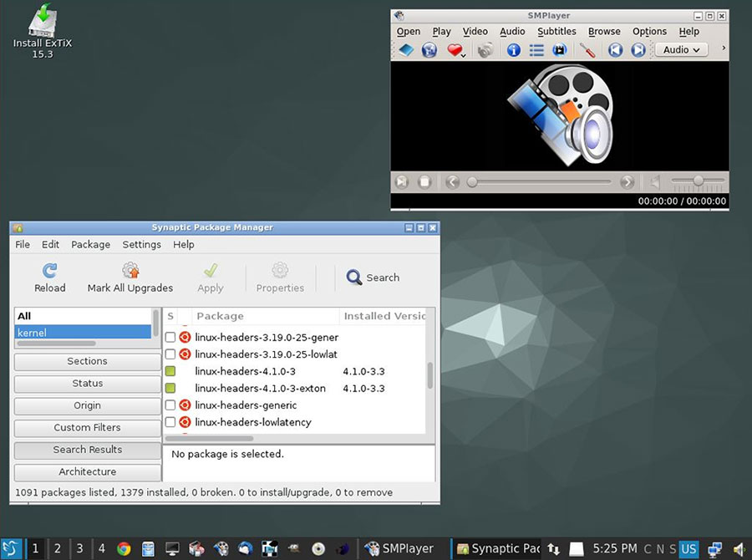Mark checkbox for linux-headers-generic
The width and height of the screenshot is (752, 560).
170,405
